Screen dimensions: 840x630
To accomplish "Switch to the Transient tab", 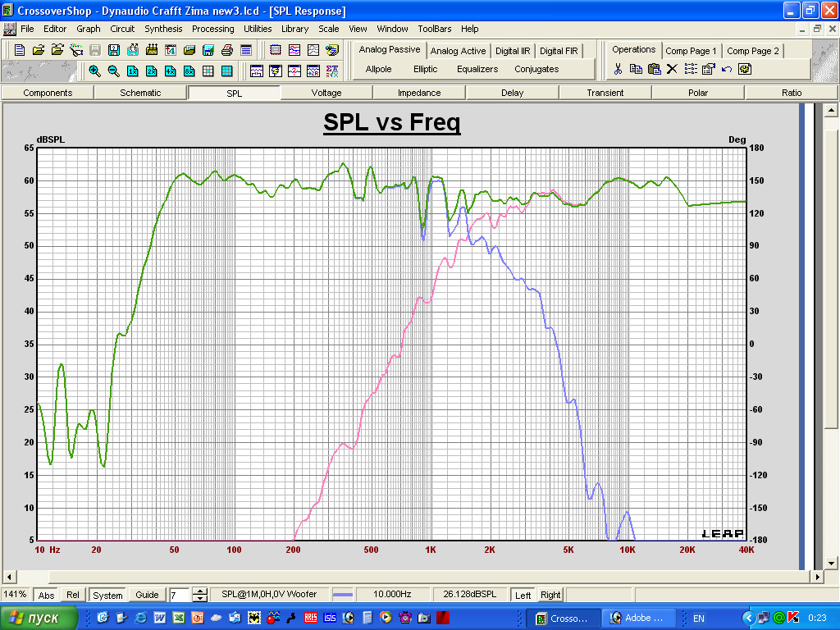I will (605, 93).
